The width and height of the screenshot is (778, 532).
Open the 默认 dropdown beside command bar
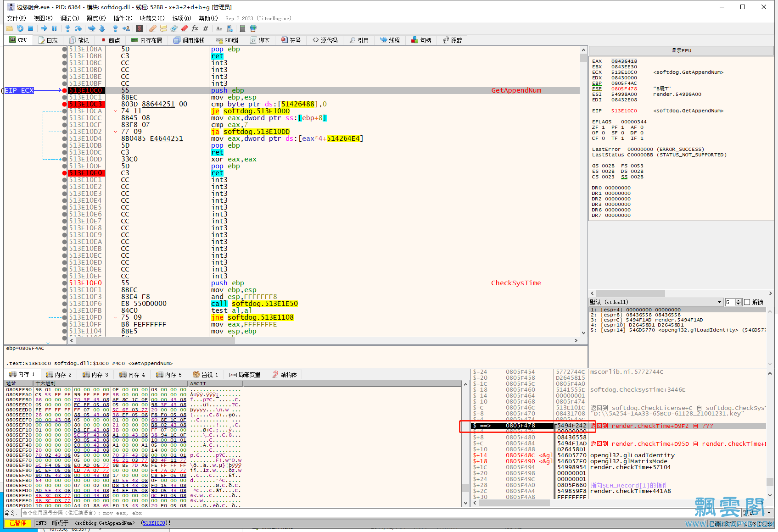[x=757, y=513]
